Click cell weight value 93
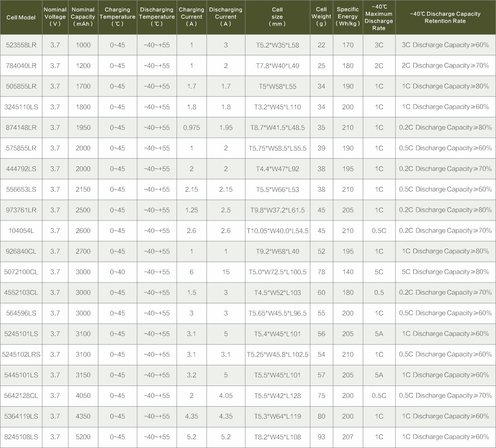 321,437
